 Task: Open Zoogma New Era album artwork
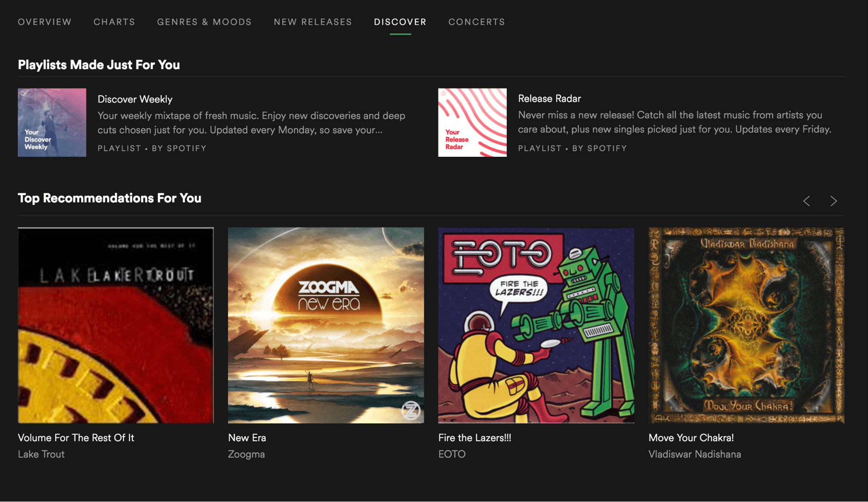tap(326, 325)
